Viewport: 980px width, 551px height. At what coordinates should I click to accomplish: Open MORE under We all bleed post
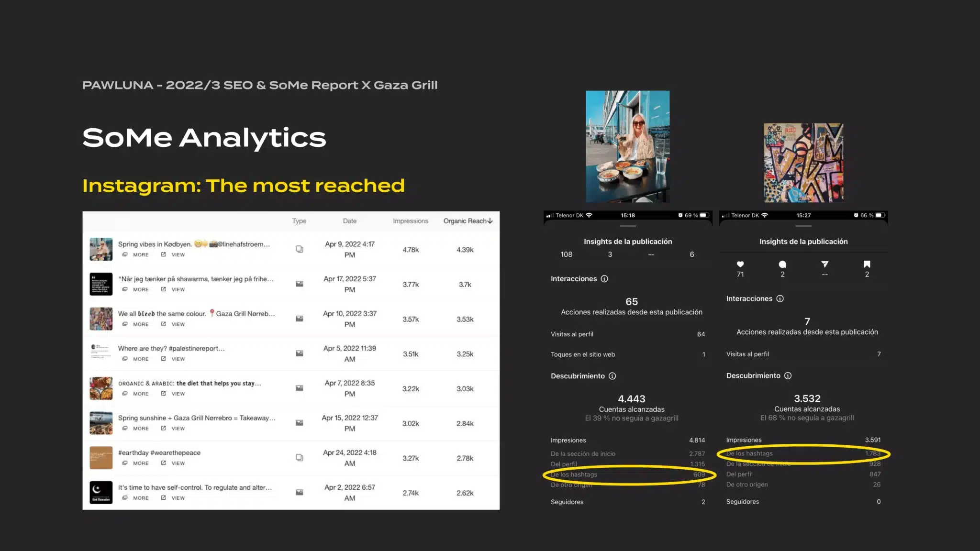[x=136, y=324]
